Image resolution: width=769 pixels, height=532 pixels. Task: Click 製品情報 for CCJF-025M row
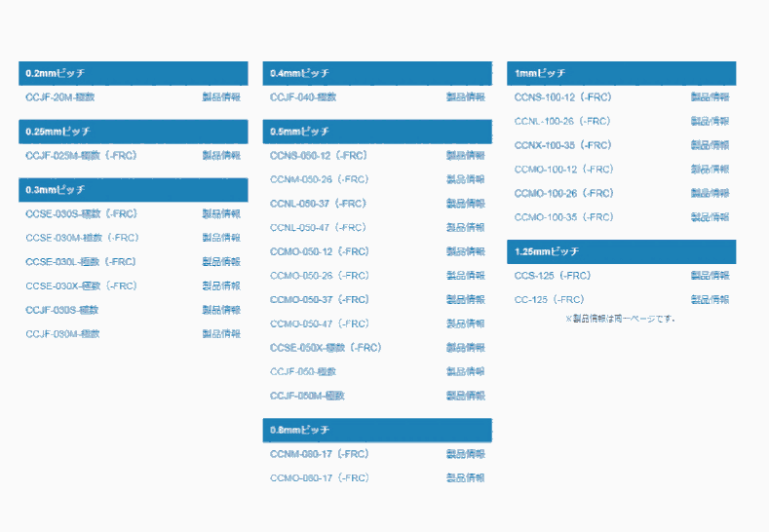[221, 156]
